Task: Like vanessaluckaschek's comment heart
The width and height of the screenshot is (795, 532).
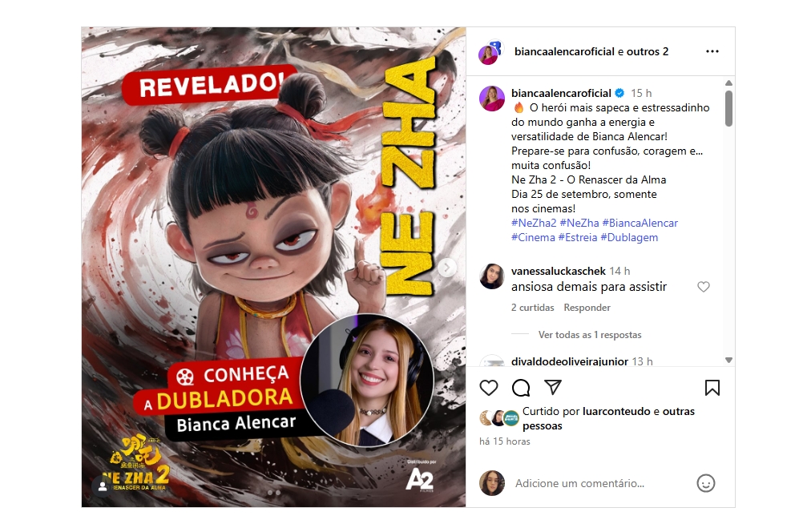Action: coord(703,287)
